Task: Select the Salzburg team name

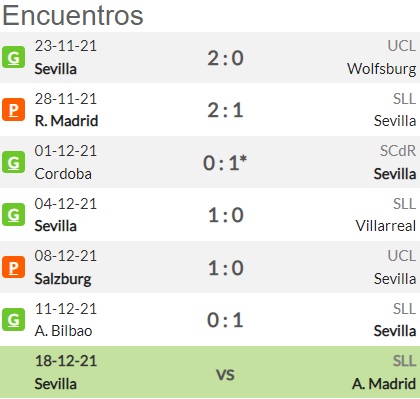Action: click(x=63, y=279)
